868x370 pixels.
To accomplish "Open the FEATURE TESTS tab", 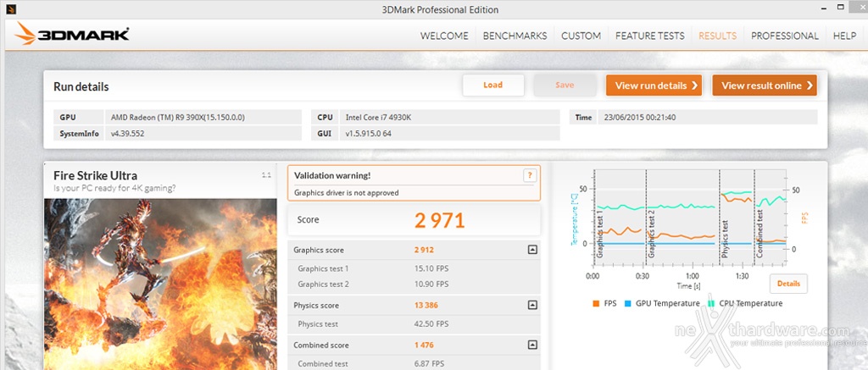I will (650, 36).
